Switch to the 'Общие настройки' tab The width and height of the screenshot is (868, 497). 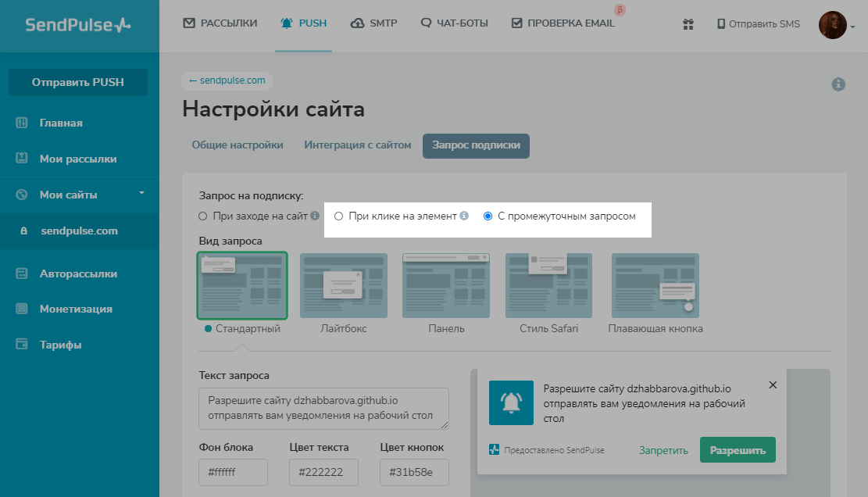[238, 145]
